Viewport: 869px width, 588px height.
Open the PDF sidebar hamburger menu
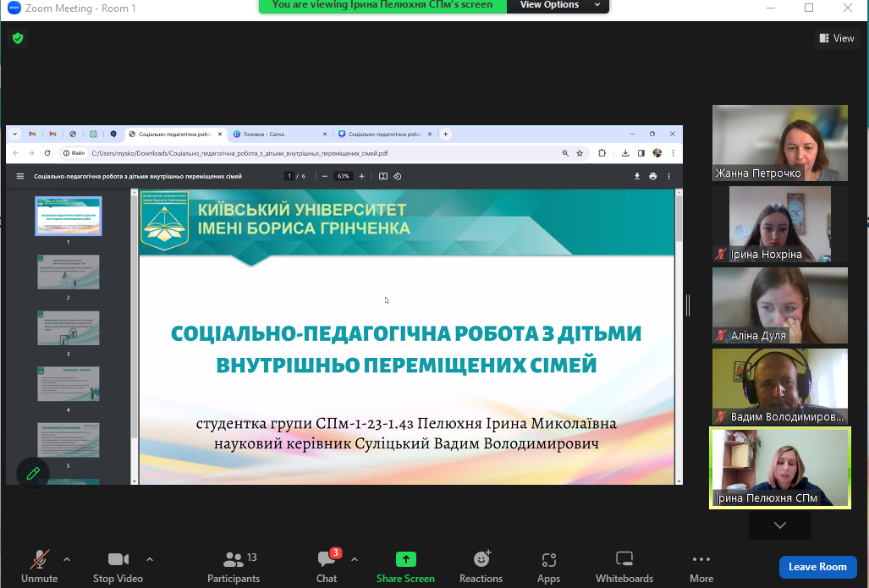click(x=19, y=176)
